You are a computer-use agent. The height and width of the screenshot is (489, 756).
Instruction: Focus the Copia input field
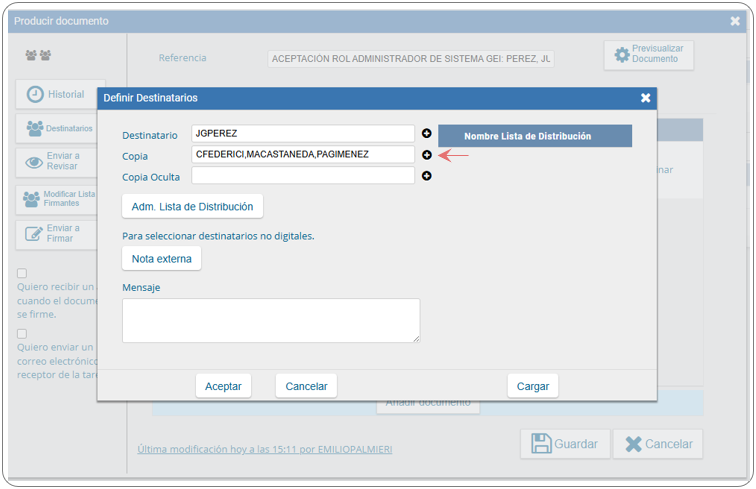click(303, 155)
